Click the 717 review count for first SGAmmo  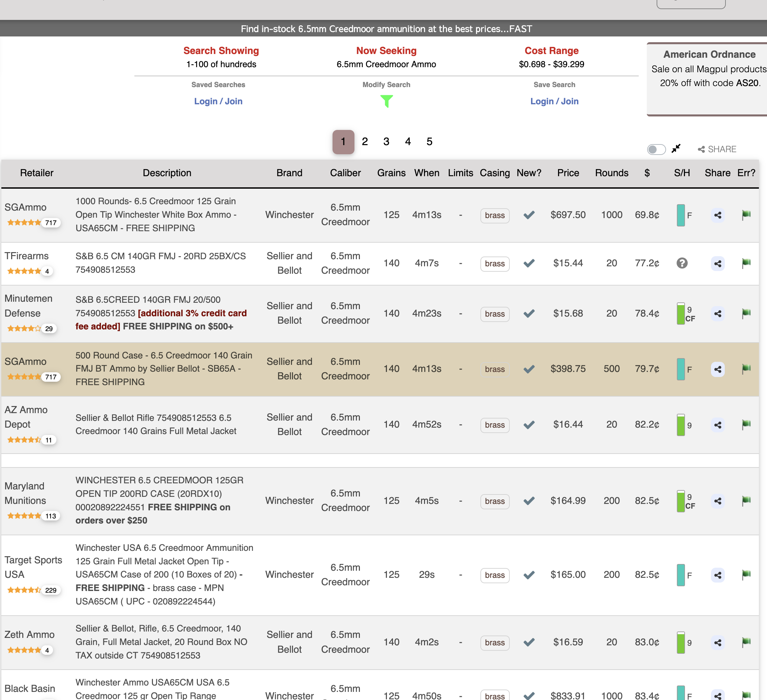click(51, 223)
